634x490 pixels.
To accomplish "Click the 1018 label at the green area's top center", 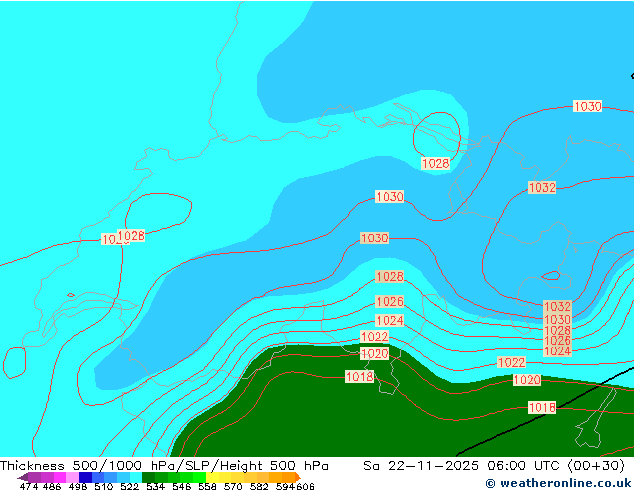I will tap(359, 376).
